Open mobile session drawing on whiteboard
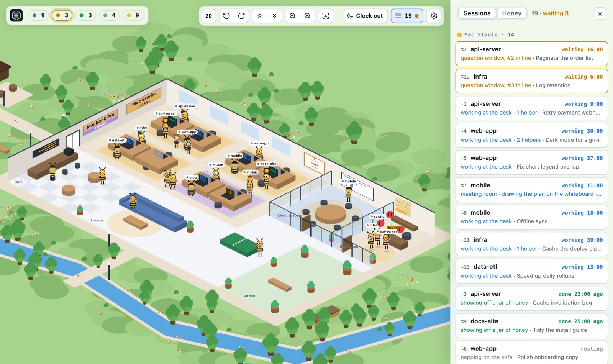The image size is (613, 364). tap(531, 189)
